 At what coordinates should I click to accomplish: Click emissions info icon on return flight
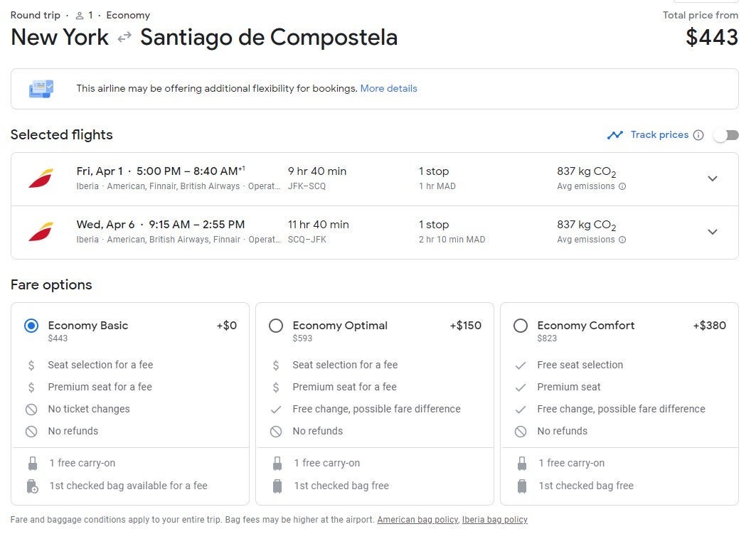pyautogui.click(x=622, y=240)
